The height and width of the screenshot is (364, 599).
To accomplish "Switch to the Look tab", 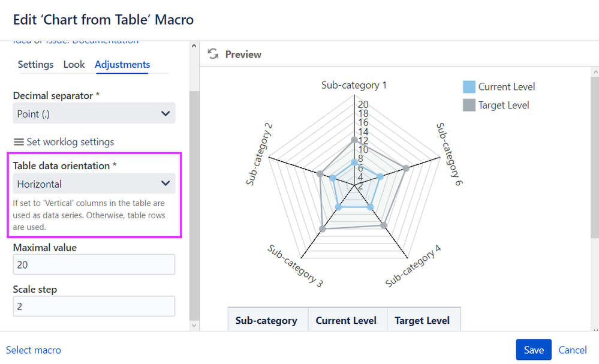I will (x=74, y=64).
